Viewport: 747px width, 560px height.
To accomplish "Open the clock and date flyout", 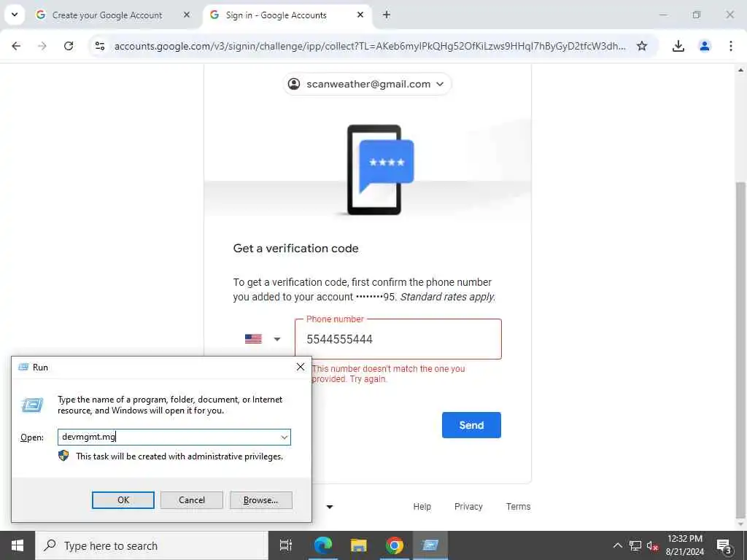I will pyautogui.click(x=684, y=545).
